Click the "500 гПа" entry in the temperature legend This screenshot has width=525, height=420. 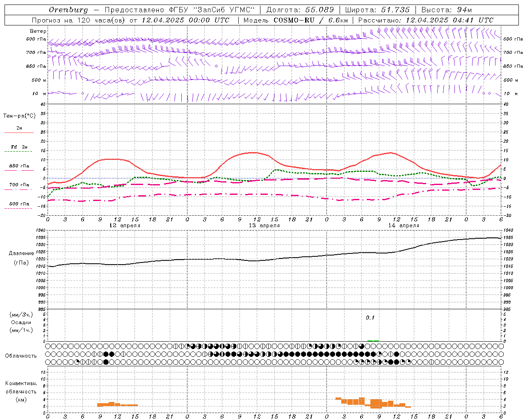coord(19,204)
